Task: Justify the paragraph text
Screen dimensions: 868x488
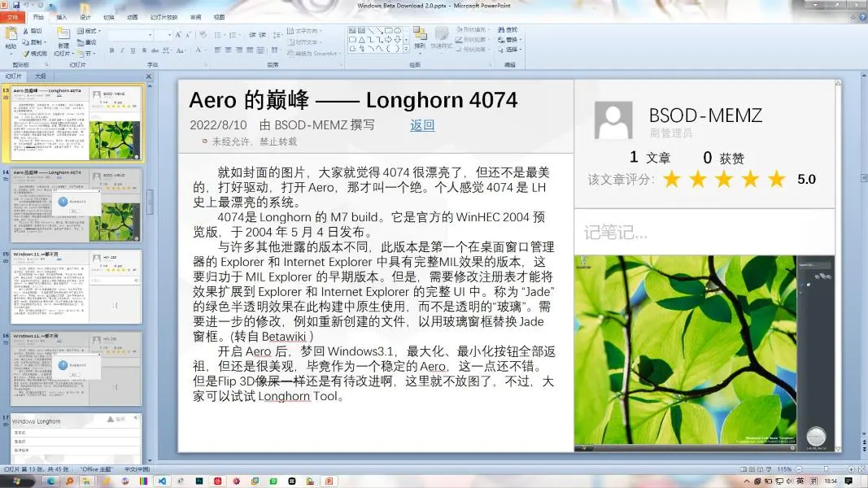Action: [250, 50]
